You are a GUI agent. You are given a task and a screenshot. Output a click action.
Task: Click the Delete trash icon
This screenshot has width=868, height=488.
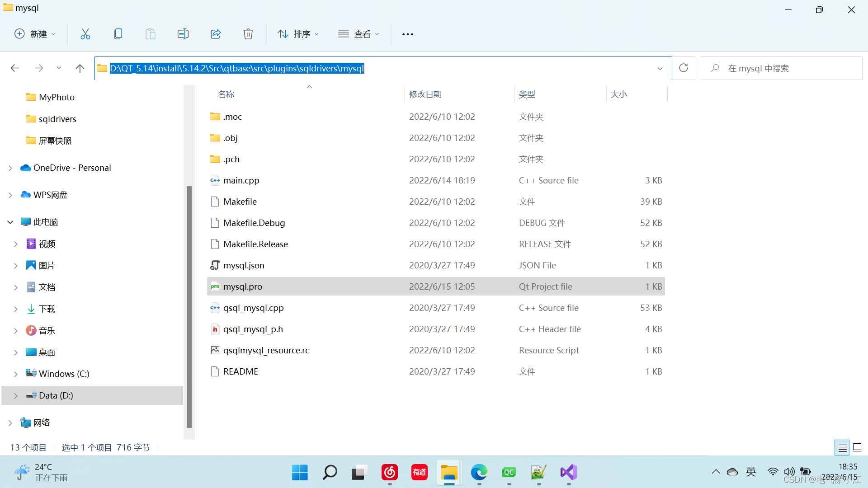(x=248, y=34)
